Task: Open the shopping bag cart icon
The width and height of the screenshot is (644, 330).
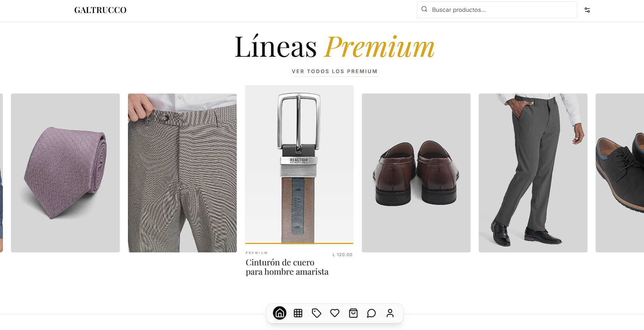Action: [x=353, y=313]
